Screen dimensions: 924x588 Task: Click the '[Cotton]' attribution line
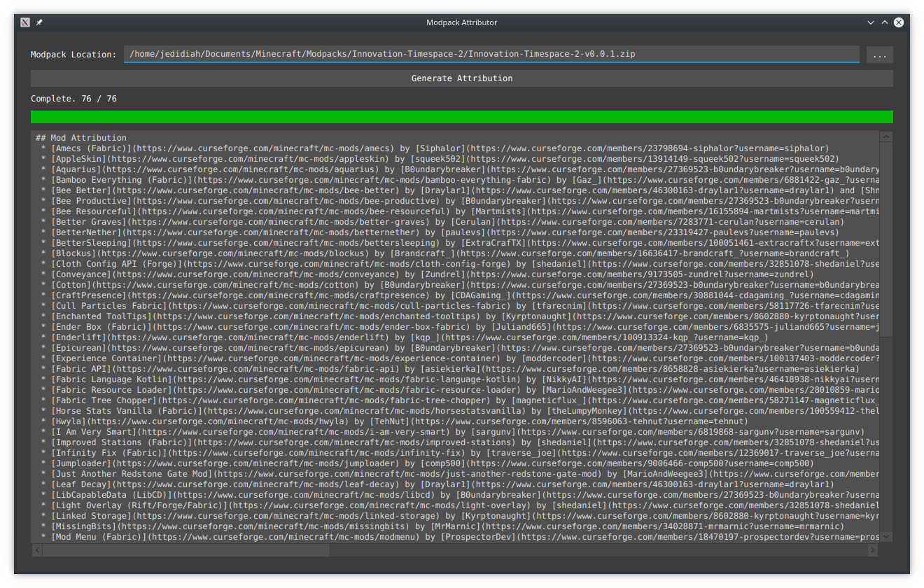click(460, 285)
